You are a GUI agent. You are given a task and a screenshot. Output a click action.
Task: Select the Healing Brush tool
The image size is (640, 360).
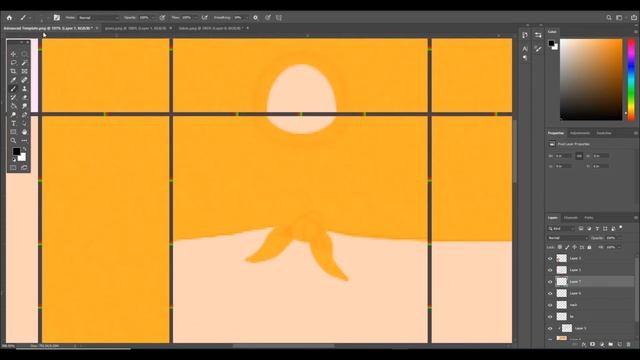tap(24, 80)
